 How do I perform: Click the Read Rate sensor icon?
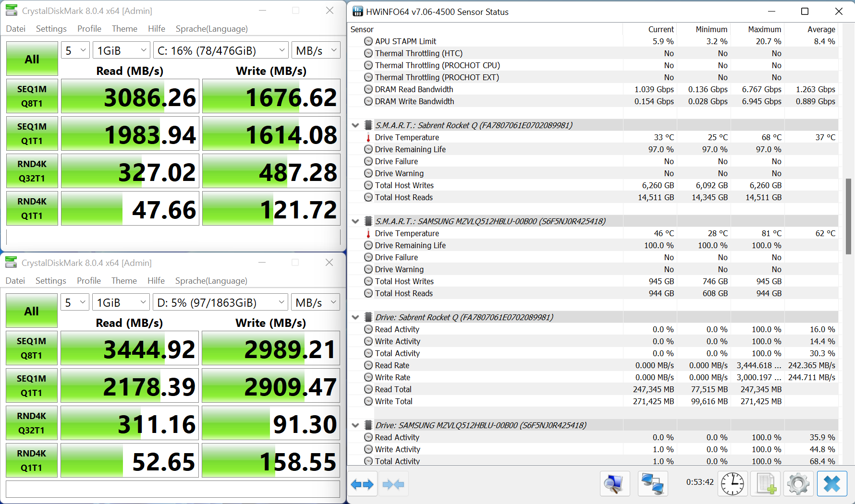pyautogui.click(x=368, y=365)
